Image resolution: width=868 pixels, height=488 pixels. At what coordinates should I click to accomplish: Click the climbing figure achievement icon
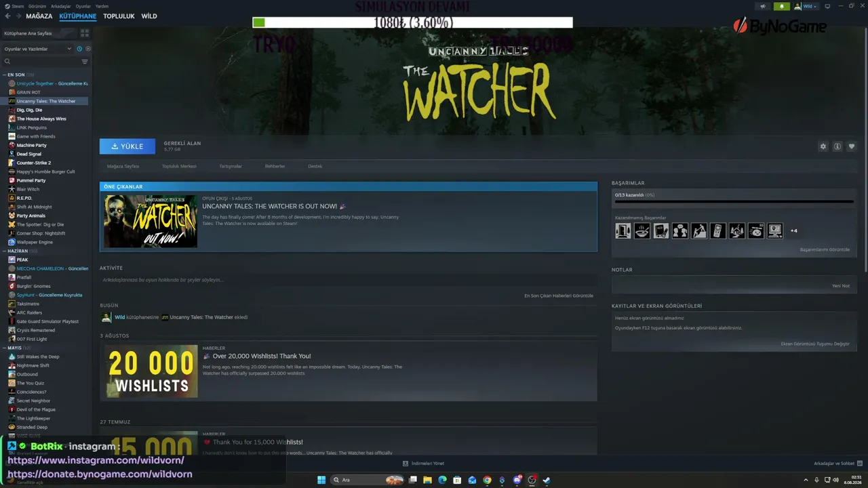point(698,230)
